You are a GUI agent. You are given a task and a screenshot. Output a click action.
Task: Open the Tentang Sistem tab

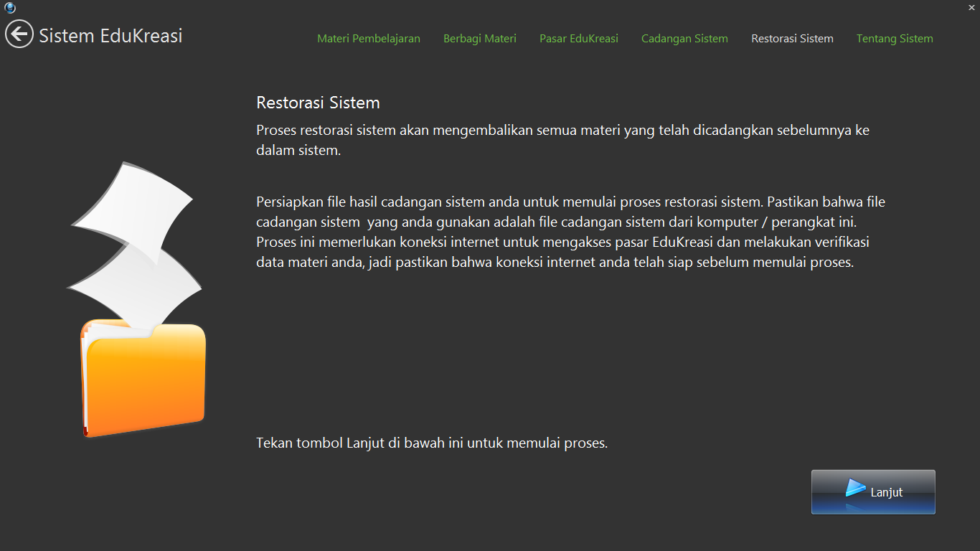tap(895, 39)
